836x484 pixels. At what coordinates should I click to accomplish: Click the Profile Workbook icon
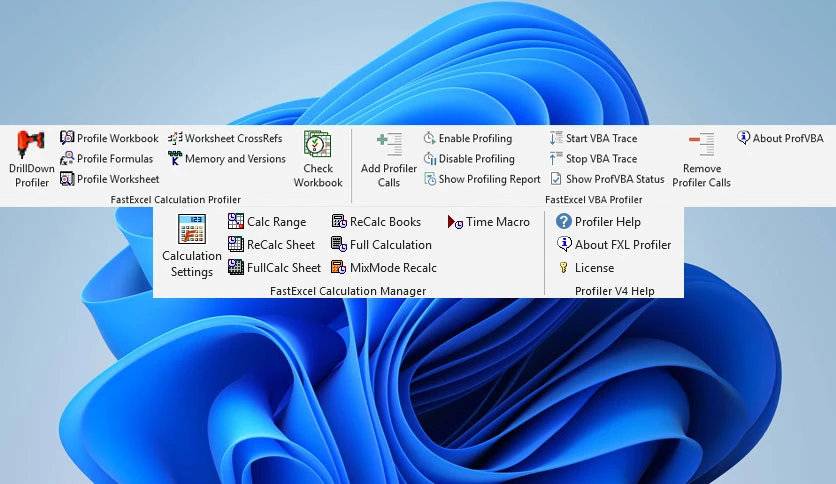(x=67, y=138)
